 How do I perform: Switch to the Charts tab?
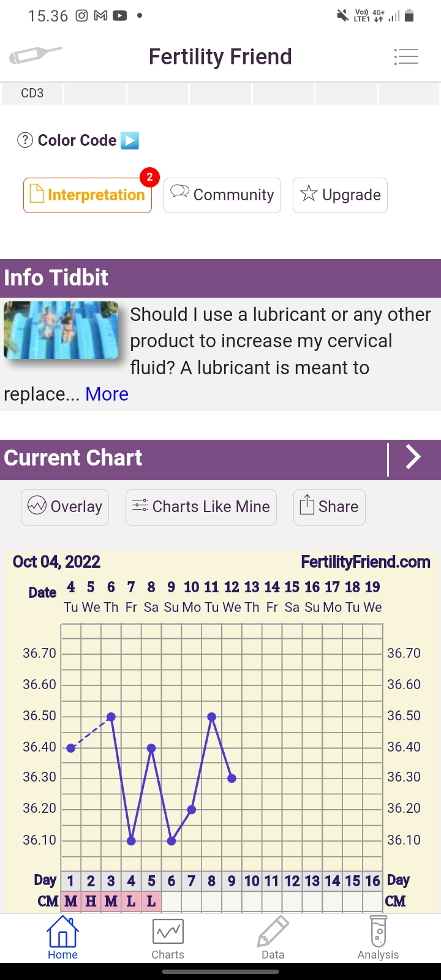coord(168,938)
